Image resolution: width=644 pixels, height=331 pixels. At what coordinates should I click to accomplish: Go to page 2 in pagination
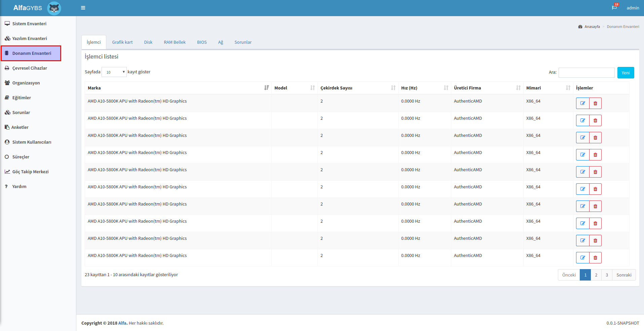(596, 275)
